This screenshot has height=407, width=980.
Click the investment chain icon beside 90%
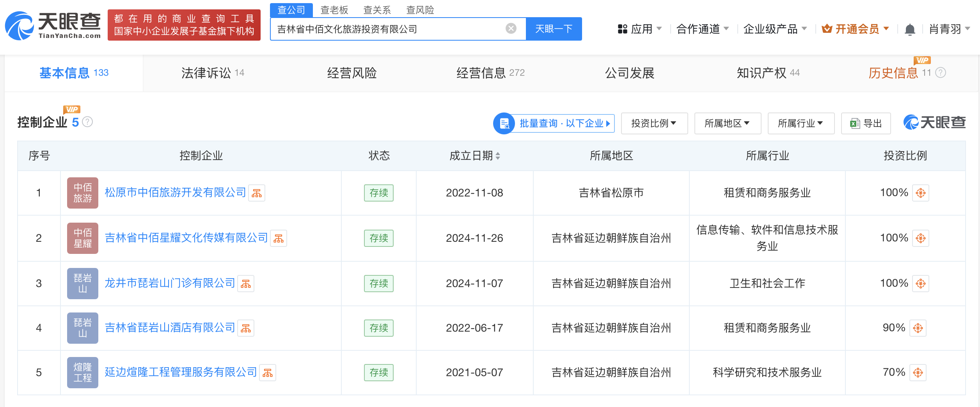tap(918, 328)
